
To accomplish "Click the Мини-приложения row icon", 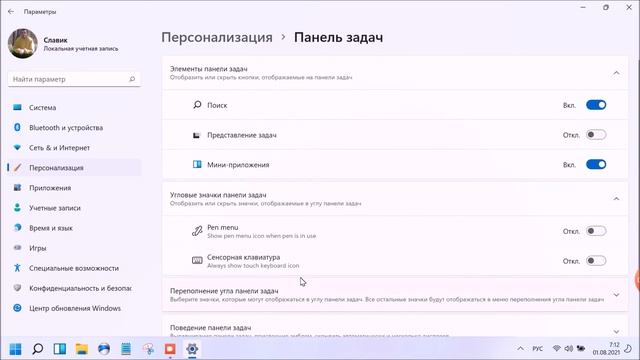I will coord(197,164).
